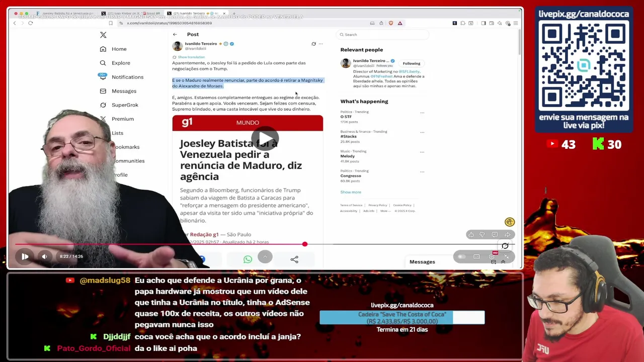Image resolution: width=644 pixels, height=362 pixels.
Task: Switch to the Ivan Kleber on X tab
Action: 131,13
